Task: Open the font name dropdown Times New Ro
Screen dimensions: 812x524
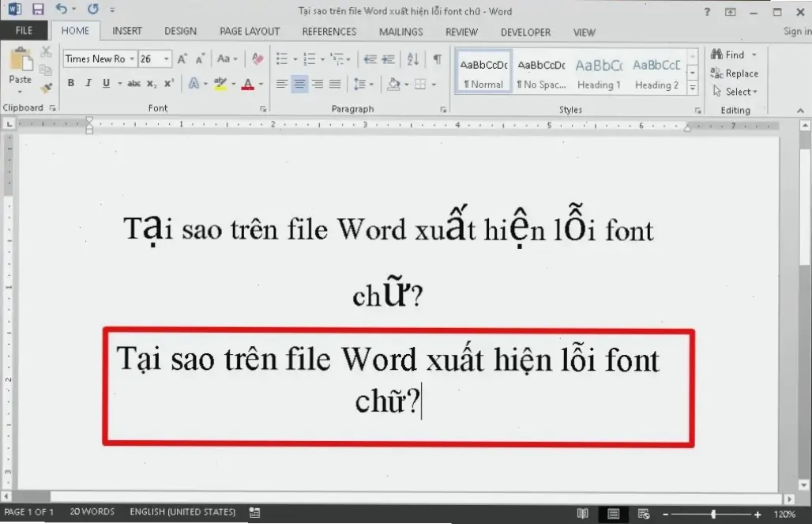Action: [132, 58]
